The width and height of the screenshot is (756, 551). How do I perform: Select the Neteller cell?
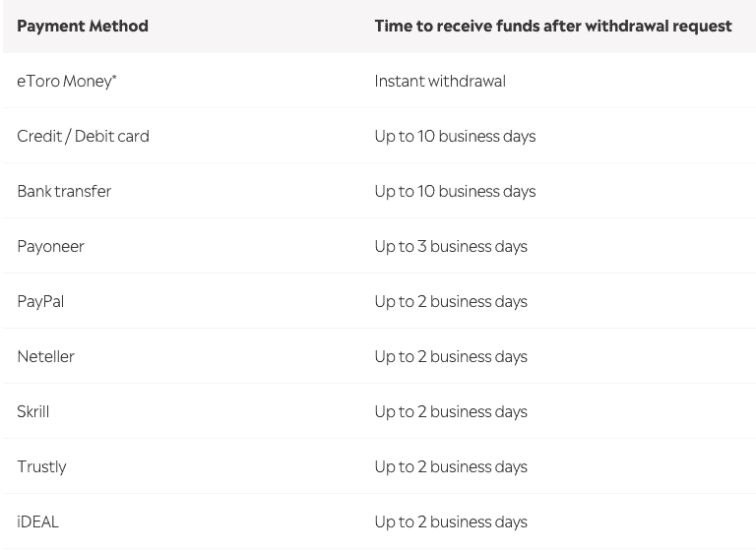click(x=46, y=357)
